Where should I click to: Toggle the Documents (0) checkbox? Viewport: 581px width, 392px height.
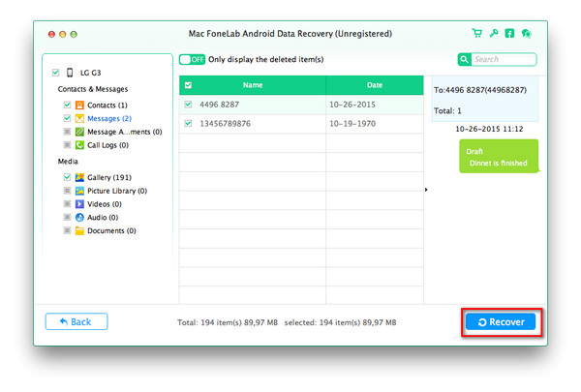click(x=67, y=230)
